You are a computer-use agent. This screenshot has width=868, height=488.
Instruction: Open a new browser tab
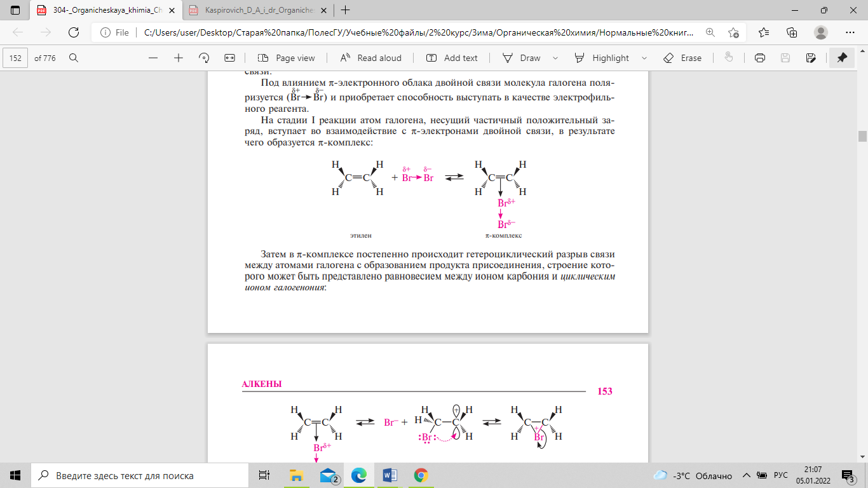coord(346,10)
